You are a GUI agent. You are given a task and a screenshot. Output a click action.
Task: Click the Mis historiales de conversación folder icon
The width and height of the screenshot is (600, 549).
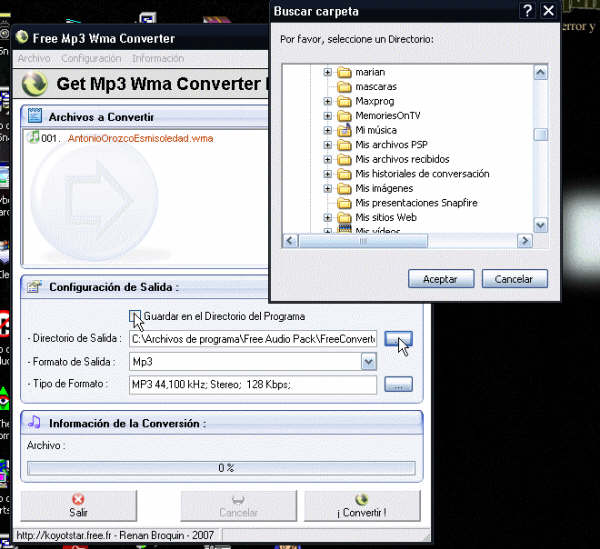coord(344,174)
